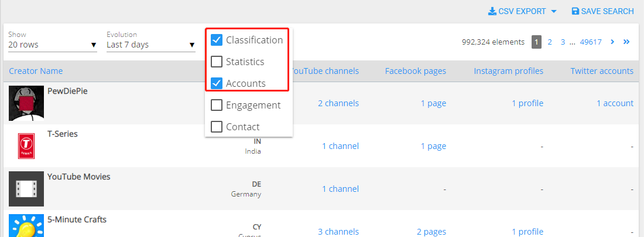Uncheck the Accounts checkbox

pos(217,83)
